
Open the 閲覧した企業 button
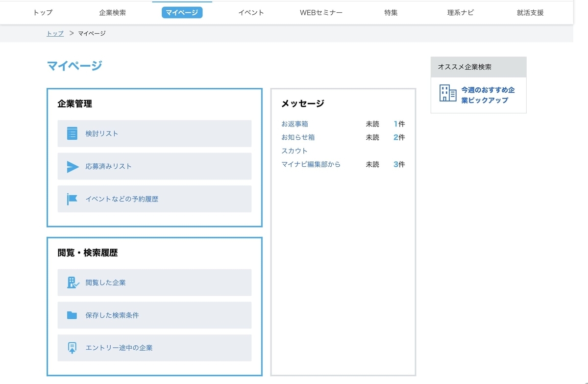tap(154, 282)
